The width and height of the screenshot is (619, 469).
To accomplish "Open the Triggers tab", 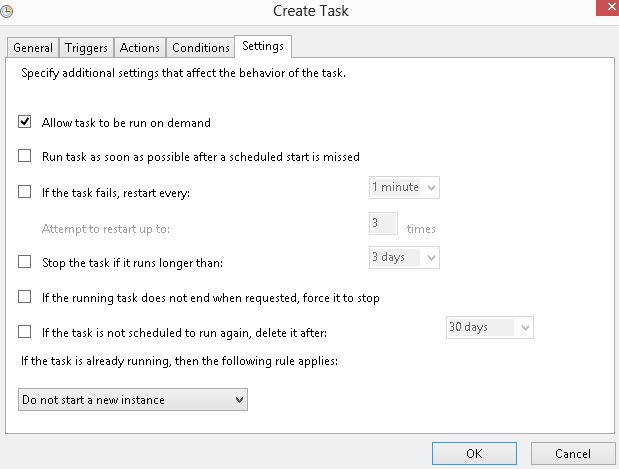I will (x=87, y=48).
